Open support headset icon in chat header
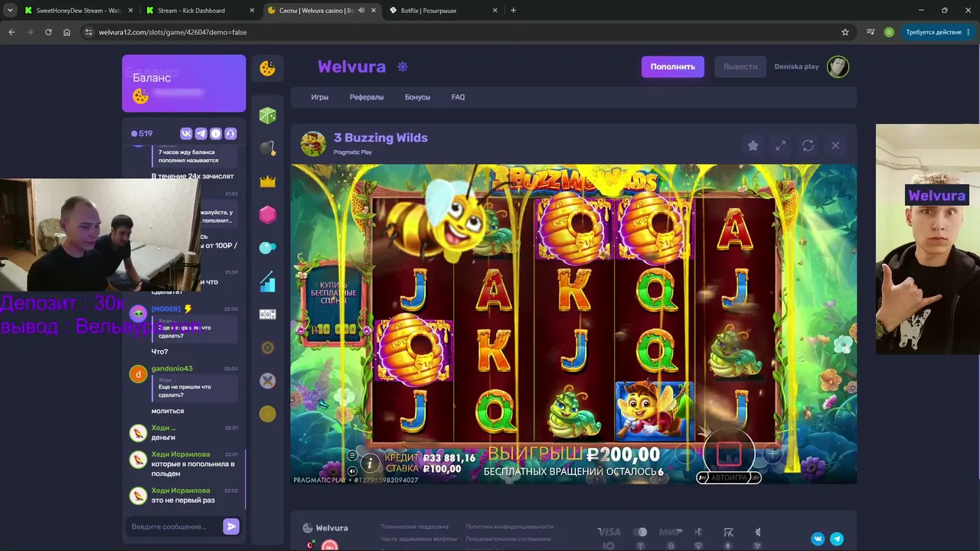 click(230, 133)
